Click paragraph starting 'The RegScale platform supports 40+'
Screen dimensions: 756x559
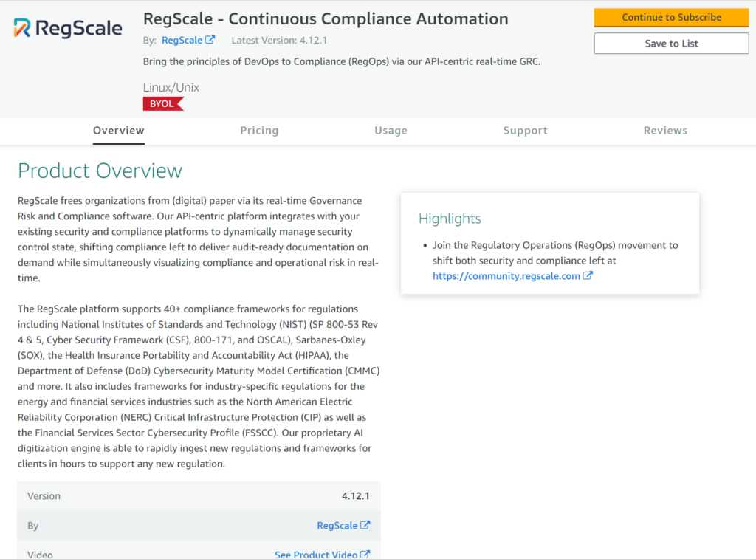pyautogui.click(x=199, y=386)
